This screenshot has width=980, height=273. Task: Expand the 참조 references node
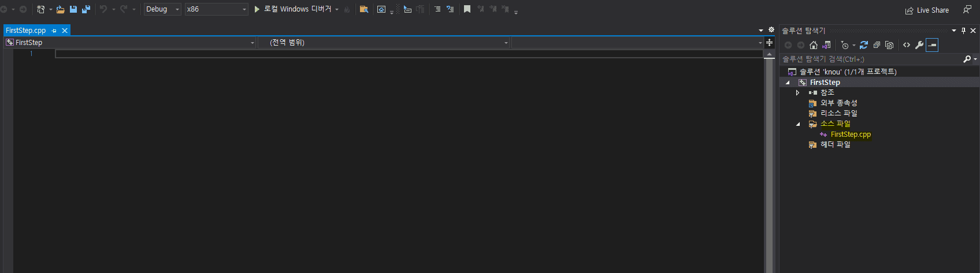pyautogui.click(x=797, y=93)
